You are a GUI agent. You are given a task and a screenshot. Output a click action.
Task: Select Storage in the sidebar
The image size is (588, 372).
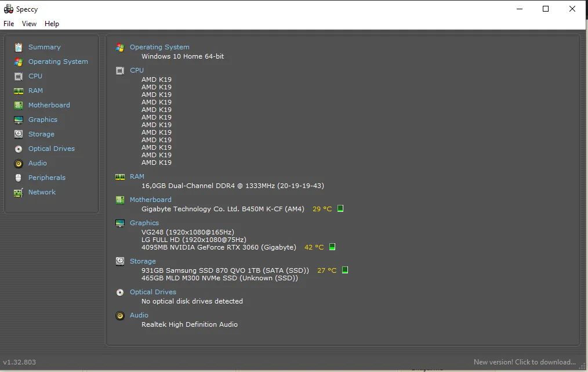[x=41, y=134]
